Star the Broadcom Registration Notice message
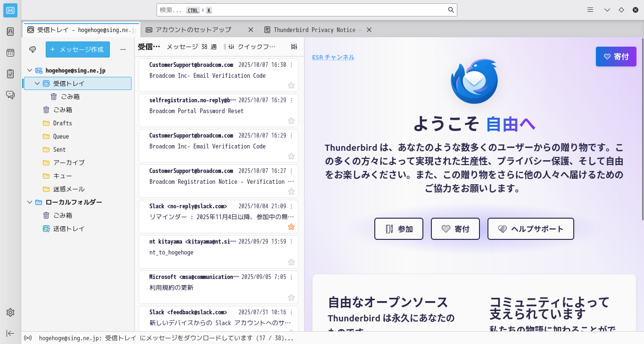Viewport: 644px width, 344px height. coord(291,191)
